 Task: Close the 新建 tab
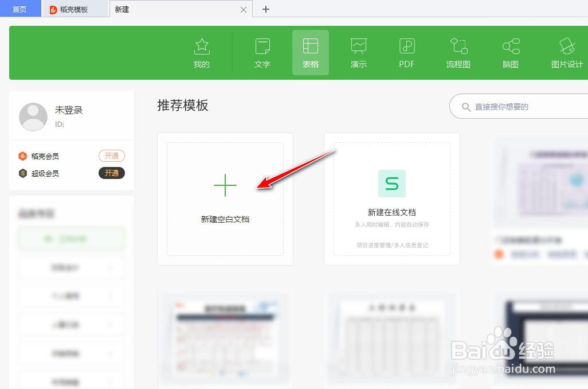tap(243, 9)
